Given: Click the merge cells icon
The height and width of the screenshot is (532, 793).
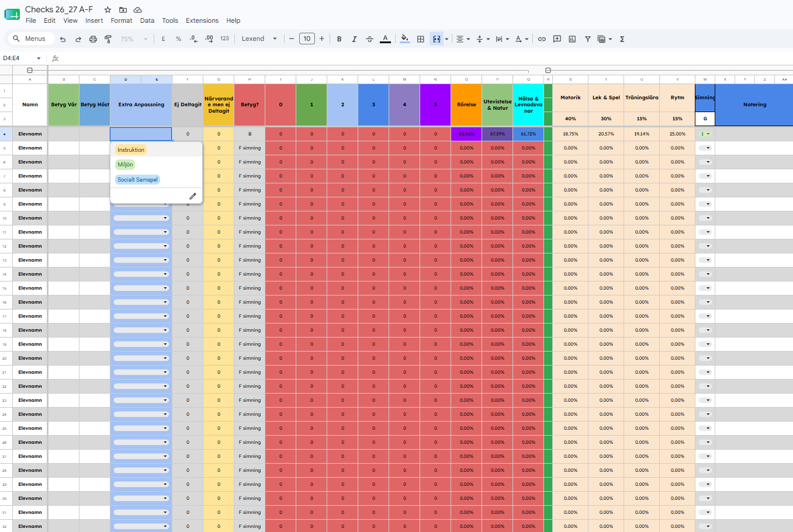Looking at the screenshot, I should pyautogui.click(x=437, y=39).
